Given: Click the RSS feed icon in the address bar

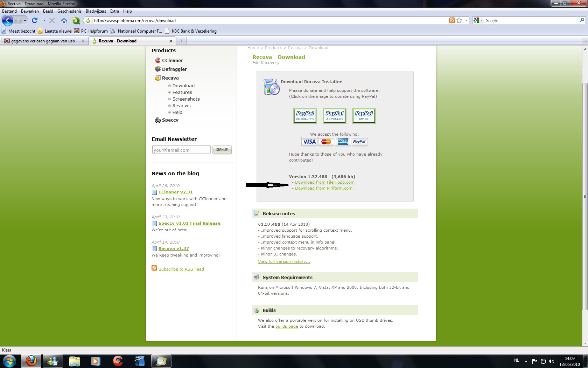Looking at the screenshot, I should (452, 20).
